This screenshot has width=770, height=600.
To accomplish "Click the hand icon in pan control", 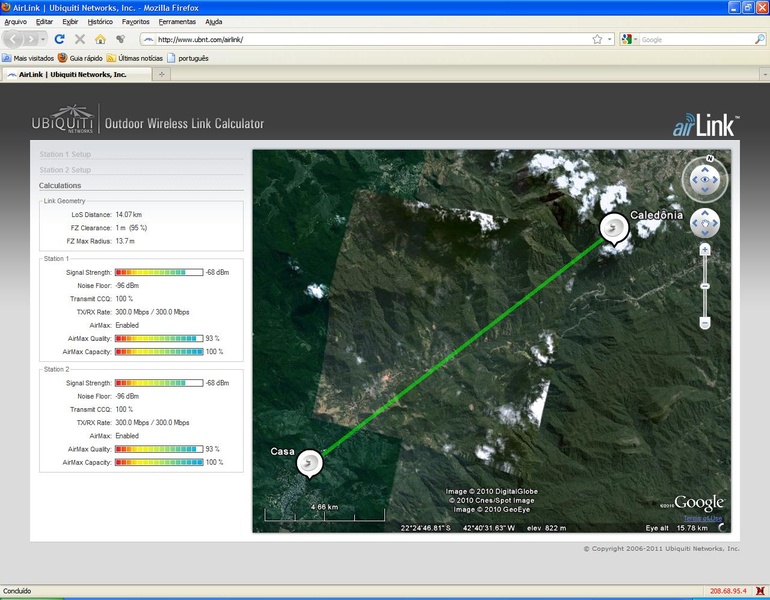I will click(x=705, y=223).
